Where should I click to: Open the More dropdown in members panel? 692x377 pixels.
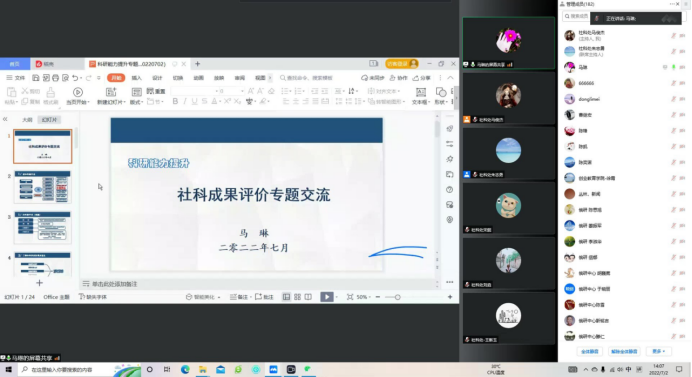pos(658,351)
